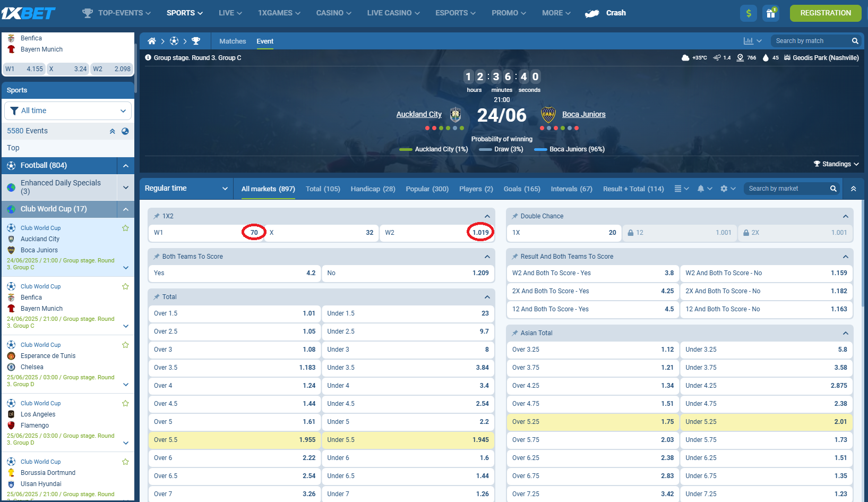
Task: Collapse Club World Cup (17) section
Action: click(126, 209)
